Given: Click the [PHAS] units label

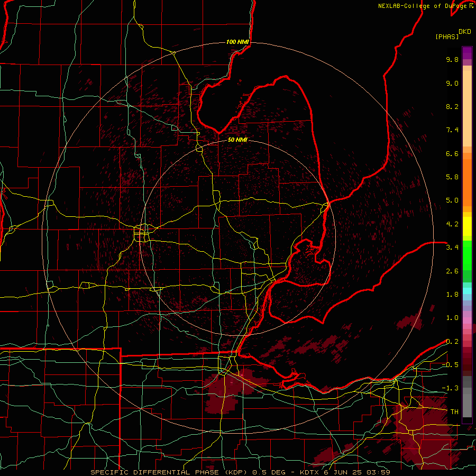Looking at the screenshot, I should click(x=447, y=36).
